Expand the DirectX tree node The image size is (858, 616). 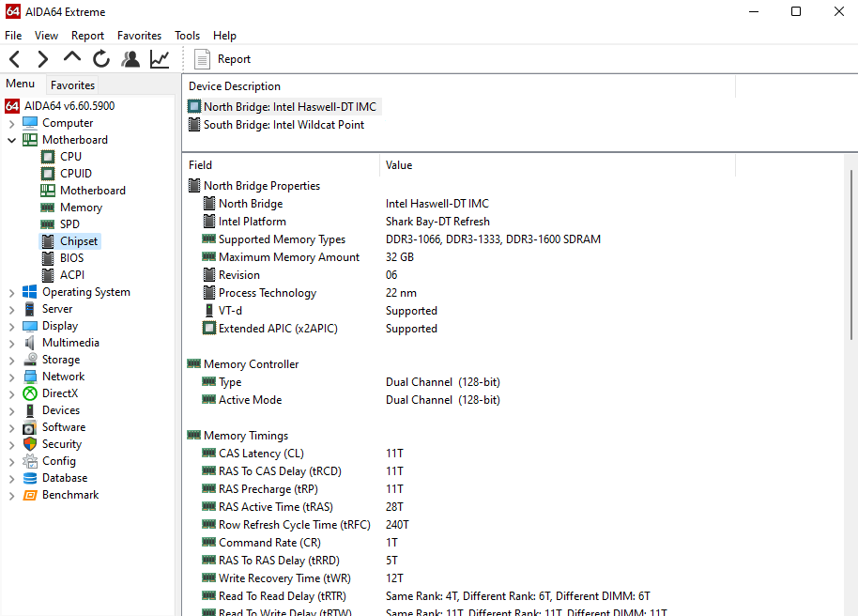coord(11,394)
